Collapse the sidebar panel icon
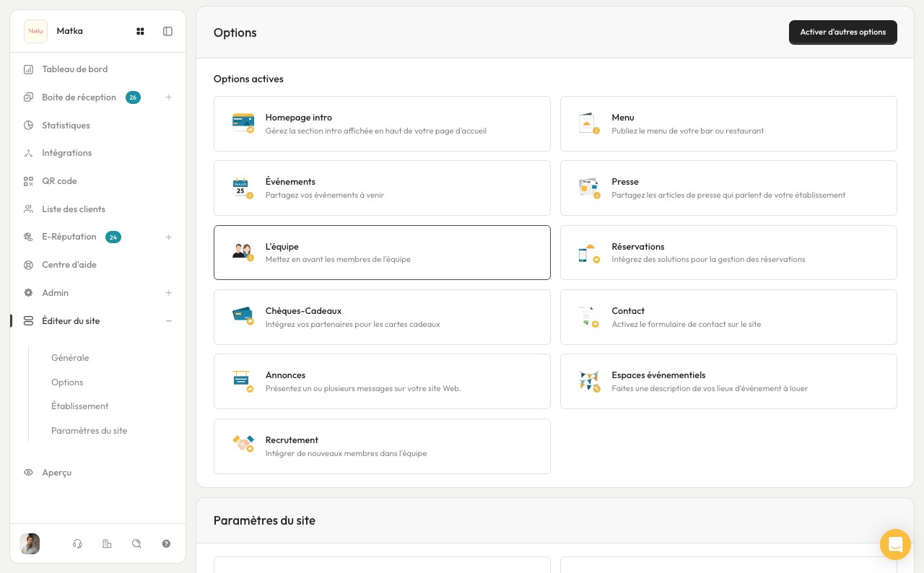Image resolution: width=924 pixels, height=573 pixels. [168, 31]
